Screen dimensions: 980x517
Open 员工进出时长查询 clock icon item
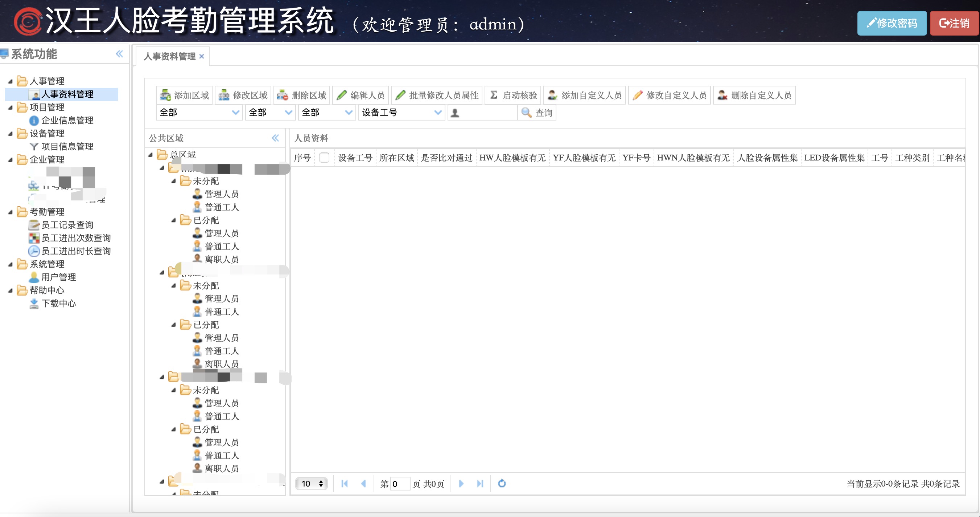34,251
